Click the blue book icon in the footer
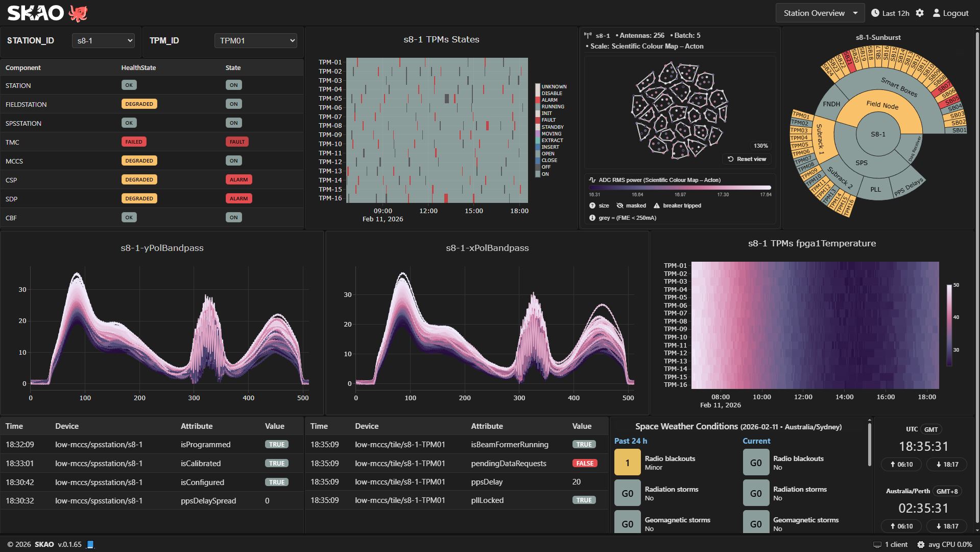 90,544
